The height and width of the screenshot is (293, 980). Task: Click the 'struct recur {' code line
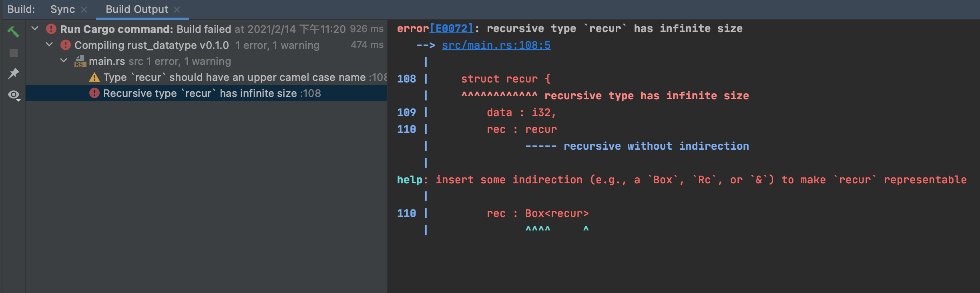tap(506, 79)
